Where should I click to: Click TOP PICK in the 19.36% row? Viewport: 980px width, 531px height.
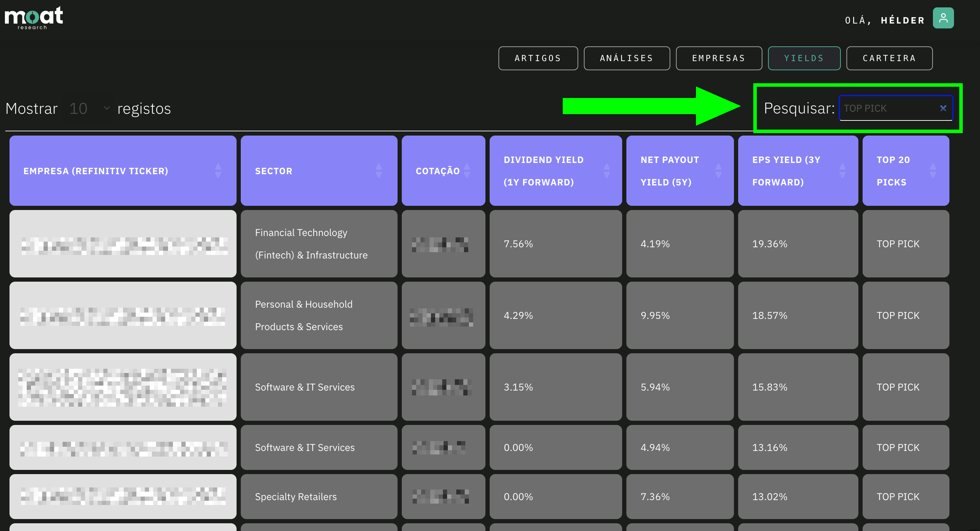click(x=906, y=244)
